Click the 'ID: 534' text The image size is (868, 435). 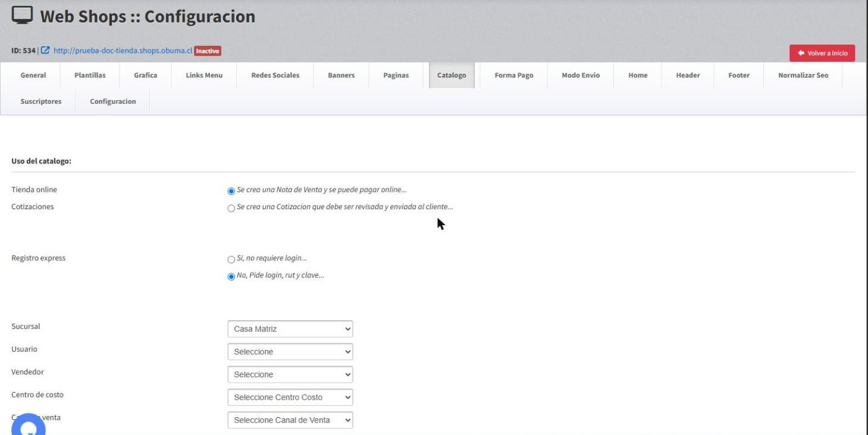[x=23, y=51]
